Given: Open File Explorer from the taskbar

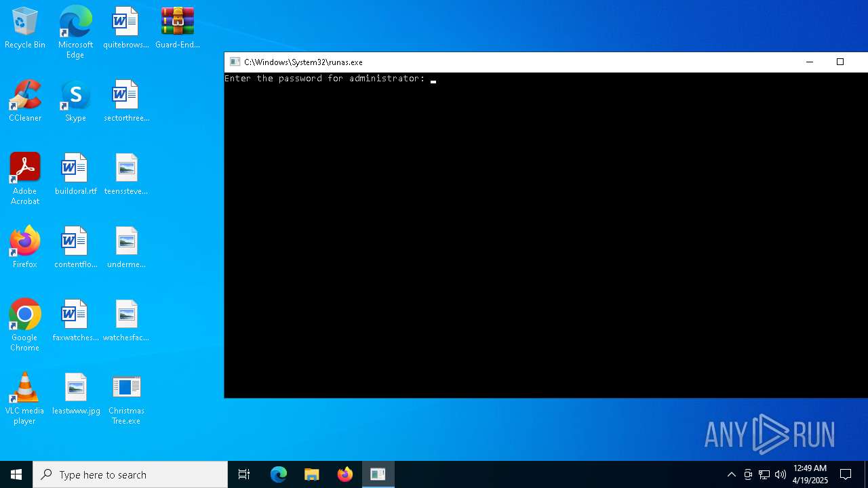Looking at the screenshot, I should click(x=312, y=474).
